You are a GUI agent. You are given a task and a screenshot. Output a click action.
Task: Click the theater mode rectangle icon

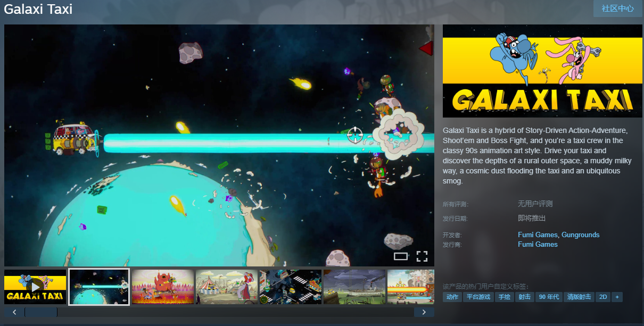click(401, 256)
